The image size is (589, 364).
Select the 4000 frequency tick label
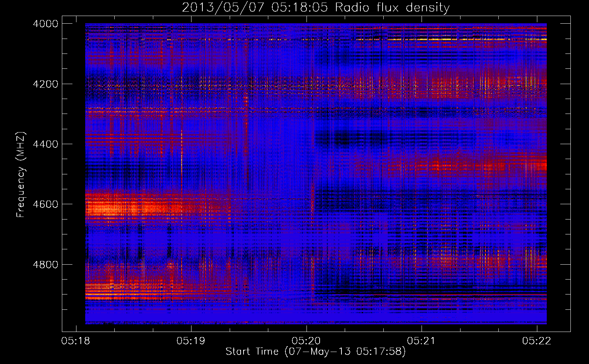coord(46,24)
